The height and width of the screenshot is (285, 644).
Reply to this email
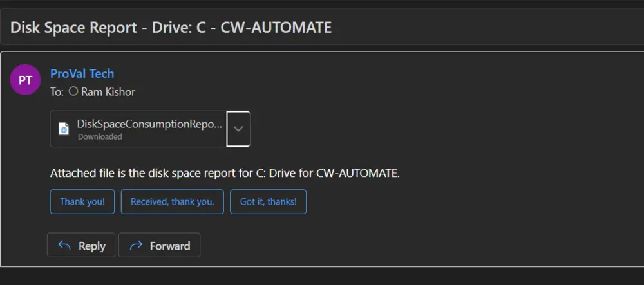[81, 245]
